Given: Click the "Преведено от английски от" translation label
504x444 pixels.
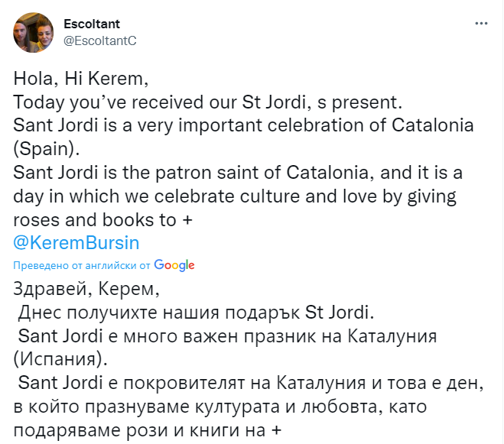Looking at the screenshot, I should pyautogui.click(x=82, y=266).
